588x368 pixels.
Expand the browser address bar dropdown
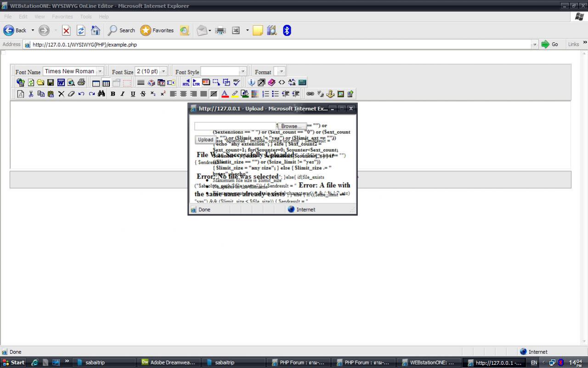click(534, 45)
